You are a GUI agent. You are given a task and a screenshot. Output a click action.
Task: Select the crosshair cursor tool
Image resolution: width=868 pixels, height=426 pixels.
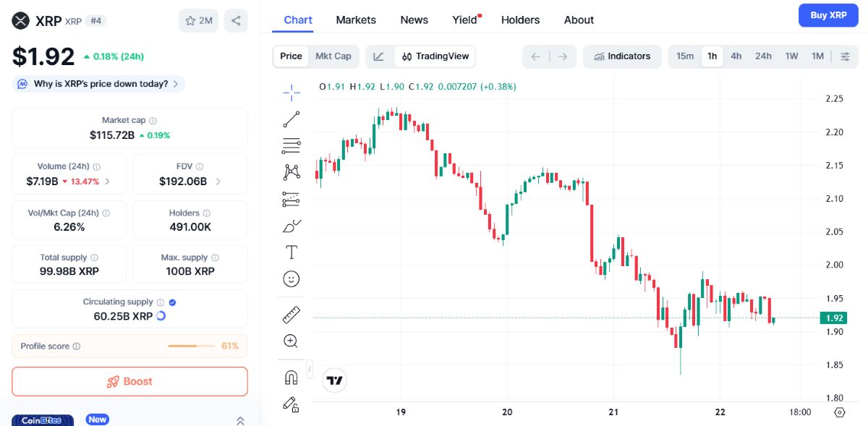click(x=292, y=92)
